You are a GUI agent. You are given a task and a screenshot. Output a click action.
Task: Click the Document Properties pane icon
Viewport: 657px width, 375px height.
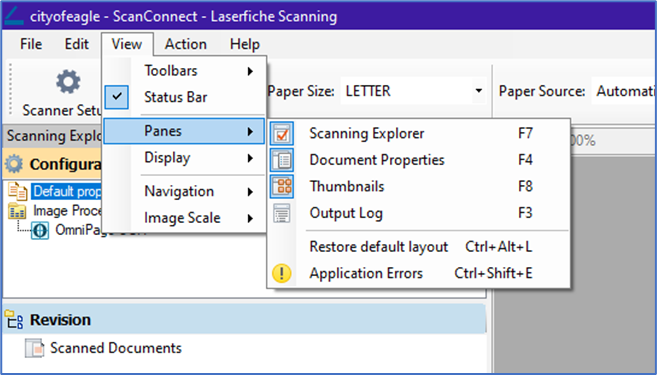[x=282, y=160]
